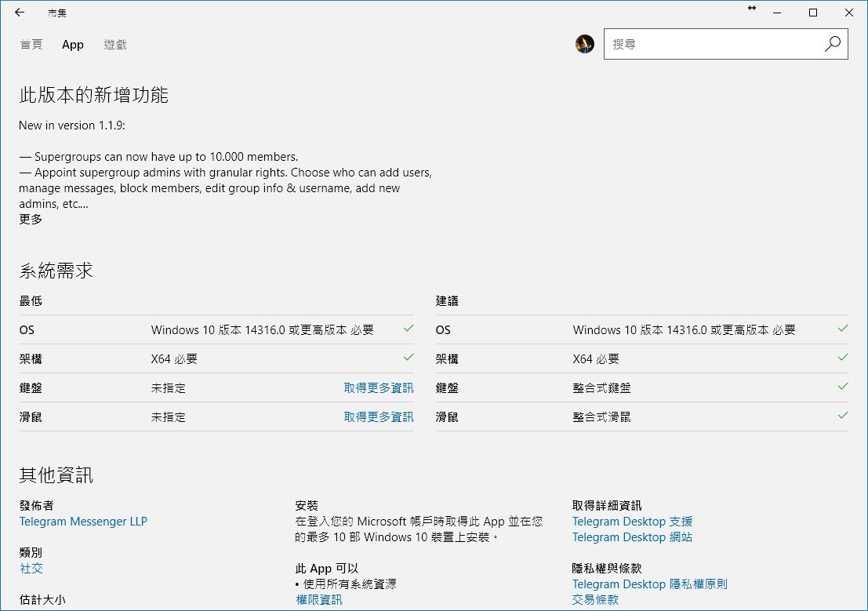868x611 pixels.
Task: Open the 交易條款 link
Action: pyautogui.click(x=595, y=599)
